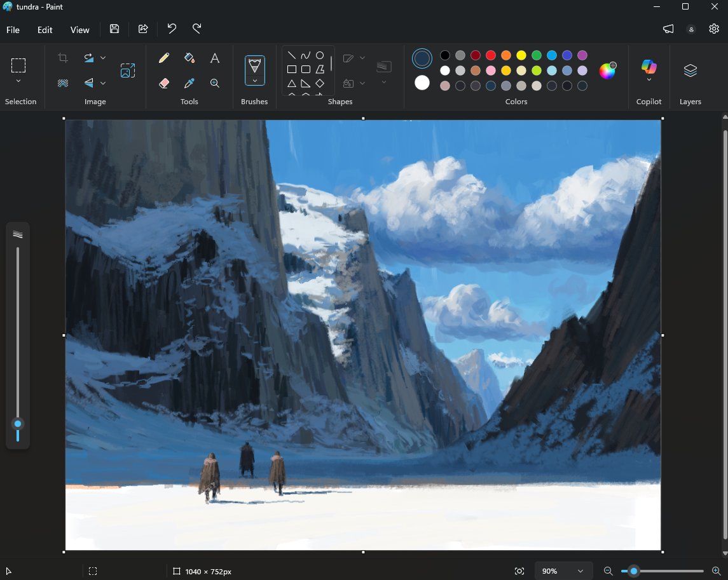Click the account profile icon
728x580 pixels.
click(x=691, y=29)
